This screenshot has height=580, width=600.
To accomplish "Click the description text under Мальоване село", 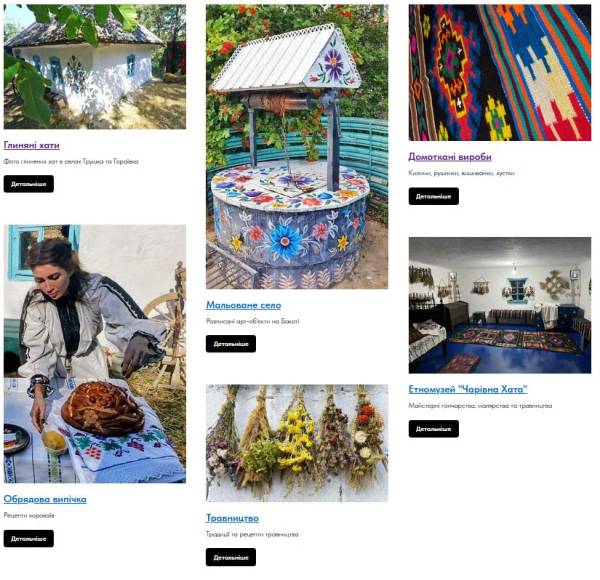I will pyautogui.click(x=253, y=321).
